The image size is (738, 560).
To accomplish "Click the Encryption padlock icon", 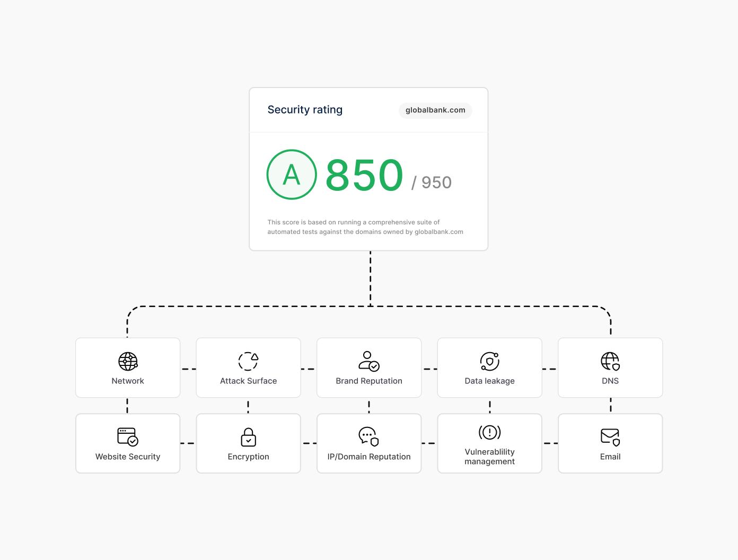I will pos(248,437).
